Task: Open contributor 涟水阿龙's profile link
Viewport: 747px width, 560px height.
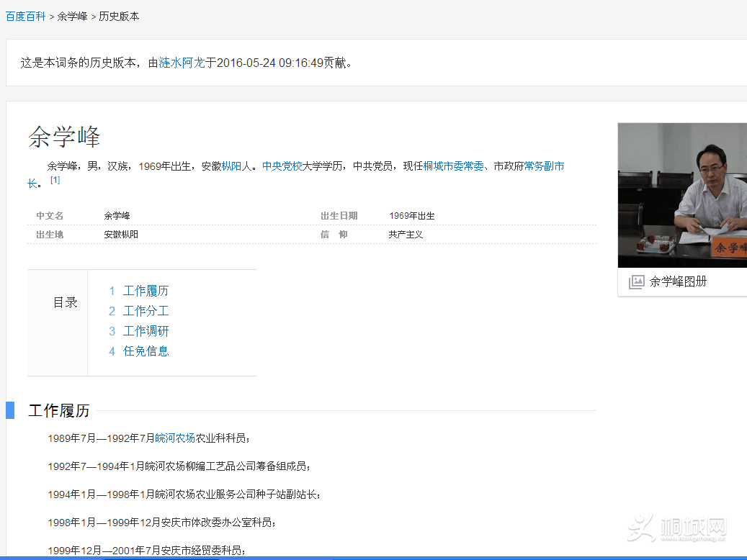Action: tap(182, 63)
